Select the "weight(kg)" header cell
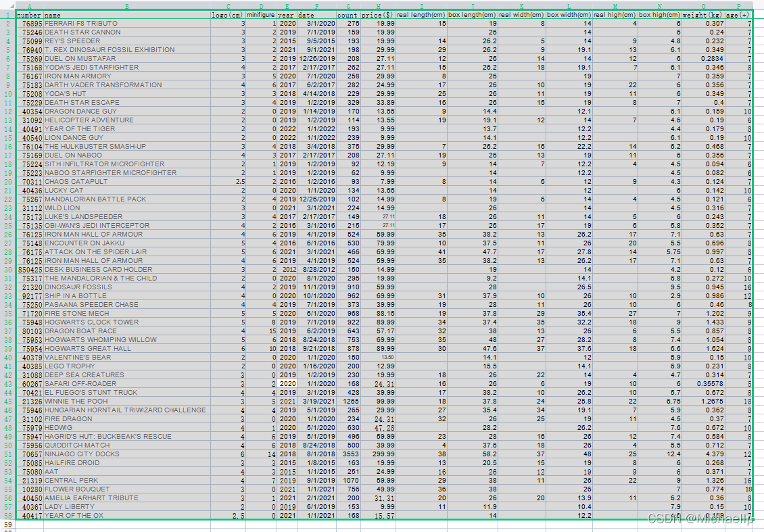Screen dimensions: 764x532 click(703, 15)
